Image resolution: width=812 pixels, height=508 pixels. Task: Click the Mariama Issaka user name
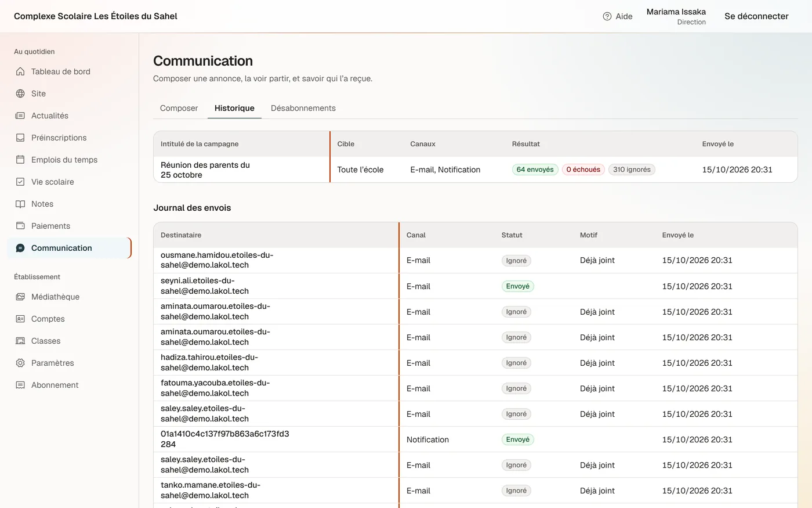pos(676,12)
